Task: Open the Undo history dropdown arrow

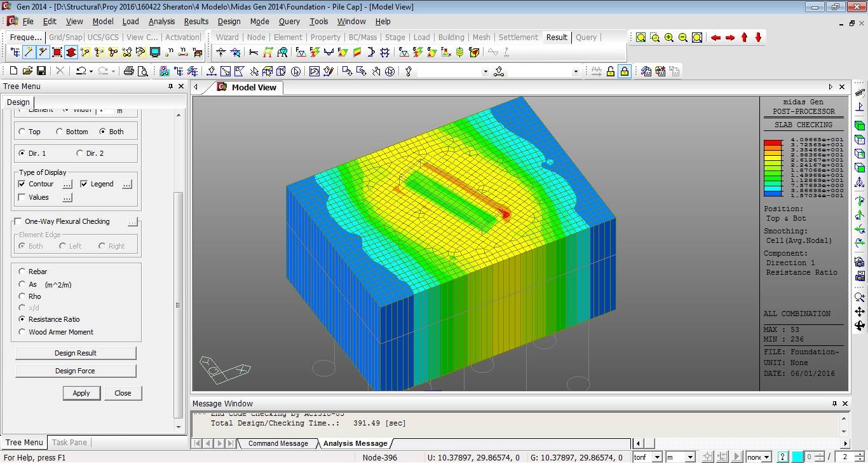Action: tap(91, 71)
